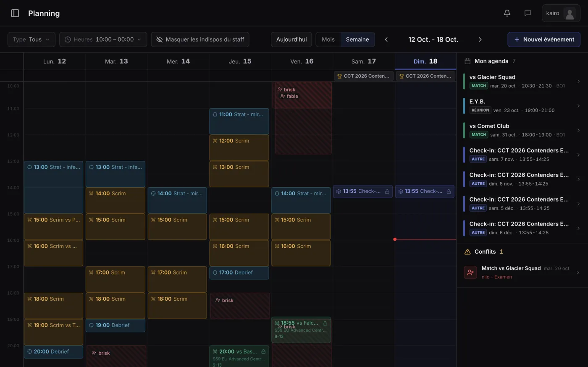This screenshot has width=588, height=367.
Task: Select Mar. 13 day header
Action: 116,61
